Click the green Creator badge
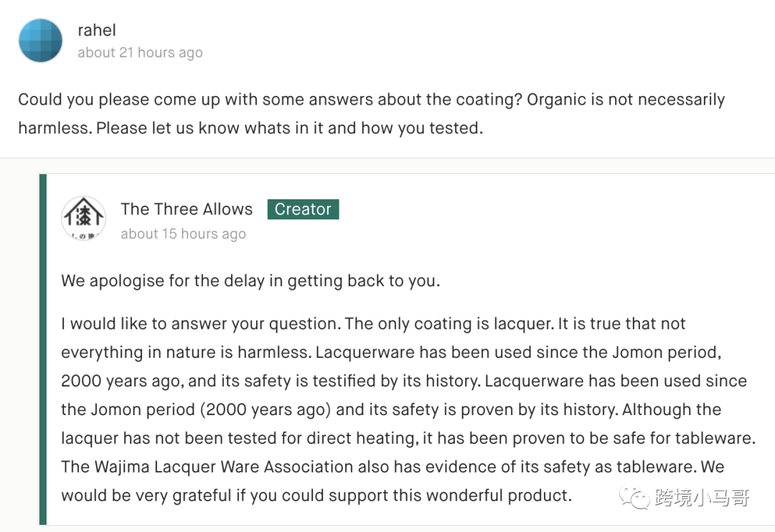775x532 pixels. coord(303,209)
